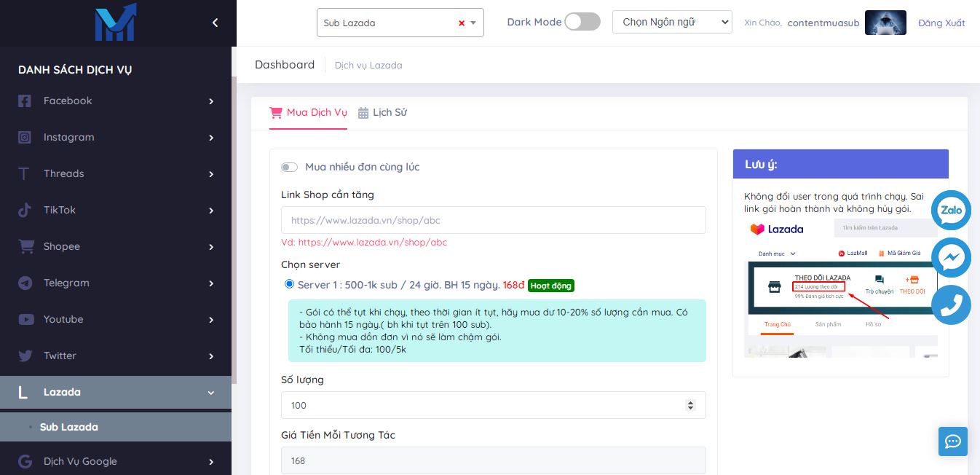Click the calendar icon on Lịch Sử tab
Viewport: 980px width, 475px height.
coord(363,113)
